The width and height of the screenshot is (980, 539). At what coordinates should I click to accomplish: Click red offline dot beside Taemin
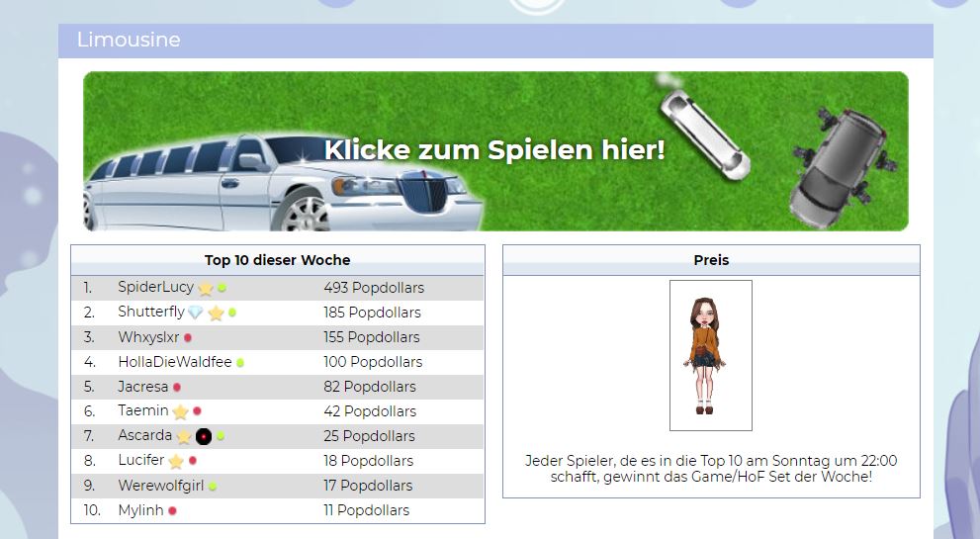197,410
